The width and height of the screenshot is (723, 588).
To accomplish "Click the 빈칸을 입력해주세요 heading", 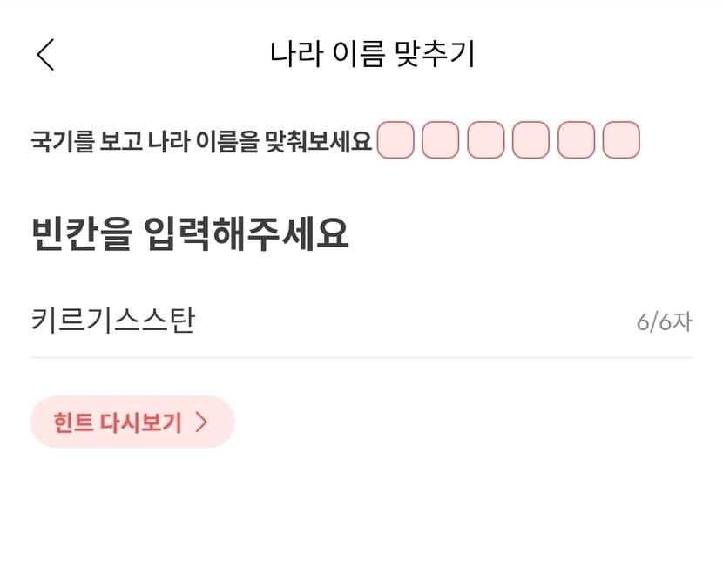I will [x=190, y=233].
